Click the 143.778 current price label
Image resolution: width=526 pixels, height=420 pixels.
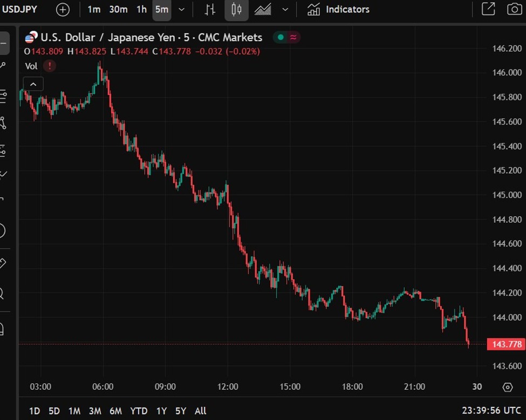506,344
